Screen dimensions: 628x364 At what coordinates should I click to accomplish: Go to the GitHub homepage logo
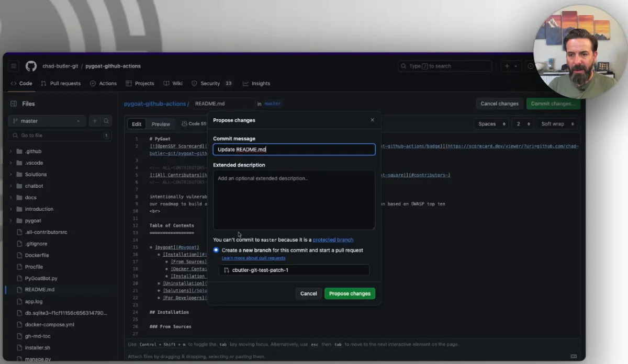coord(31,66)
